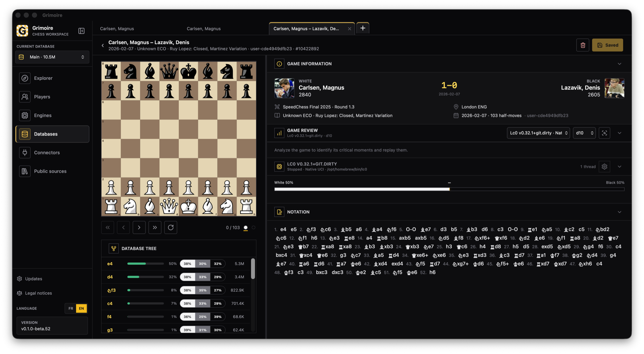Viewport: 644px width, 354px height.
Task: Open the Players section
Action: pyautogui.click(x=52, y=97)
